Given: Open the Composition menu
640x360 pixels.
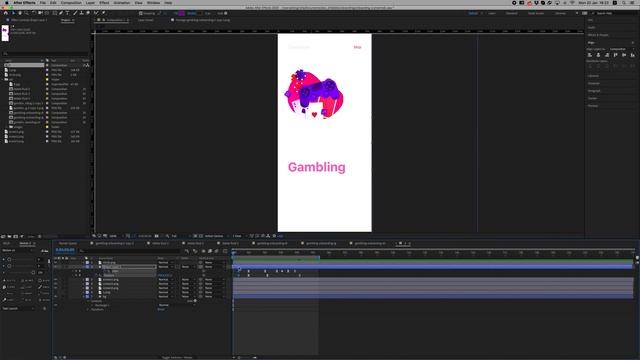Looking at the screenshot, I should [x=71, y=2].
